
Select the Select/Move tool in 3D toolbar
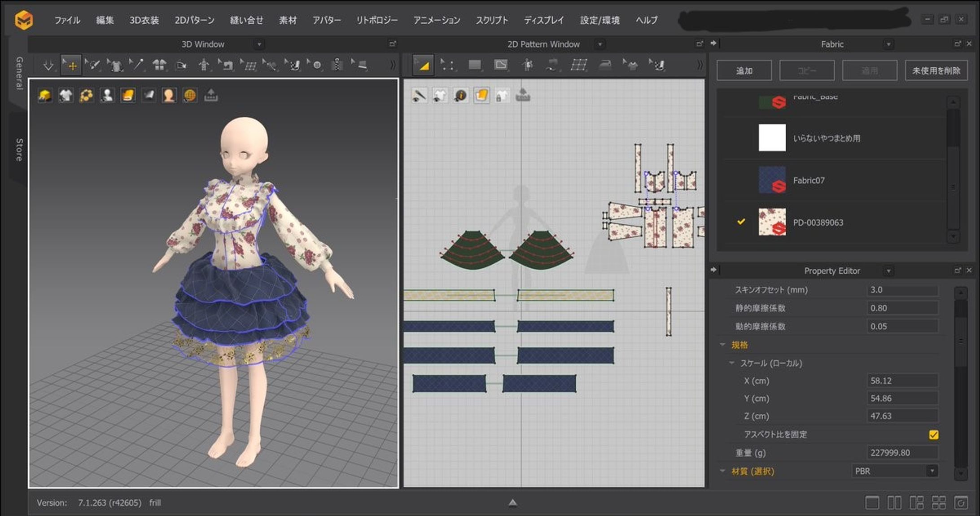(x=71, y=66)
